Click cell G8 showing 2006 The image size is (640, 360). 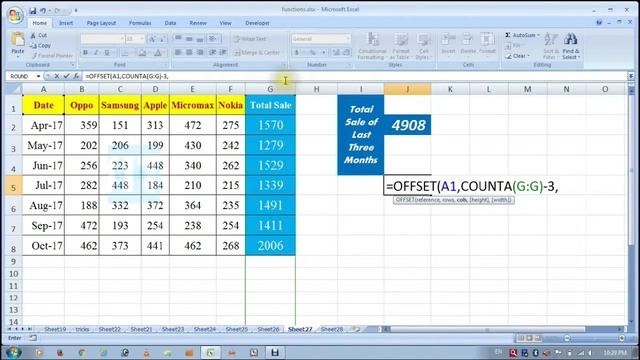270,246
